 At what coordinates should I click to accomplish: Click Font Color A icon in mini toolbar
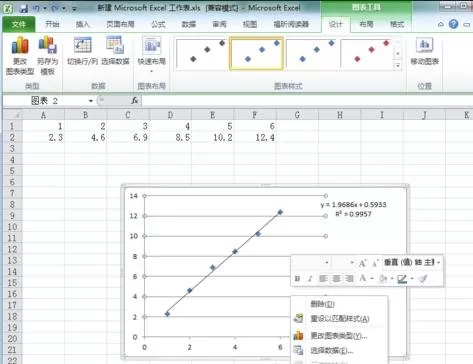point(363,278)
